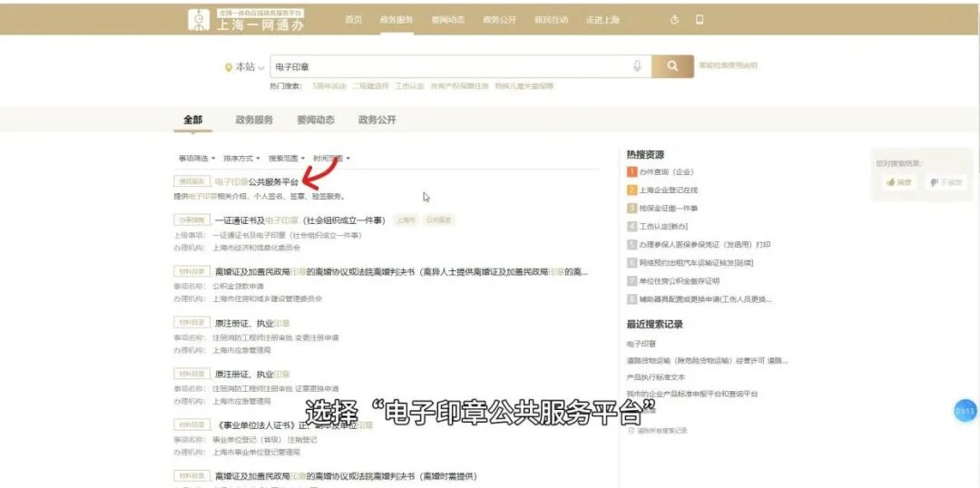
Task: Click hot search term 共有产权保障住房
Action: click(459, 86)
